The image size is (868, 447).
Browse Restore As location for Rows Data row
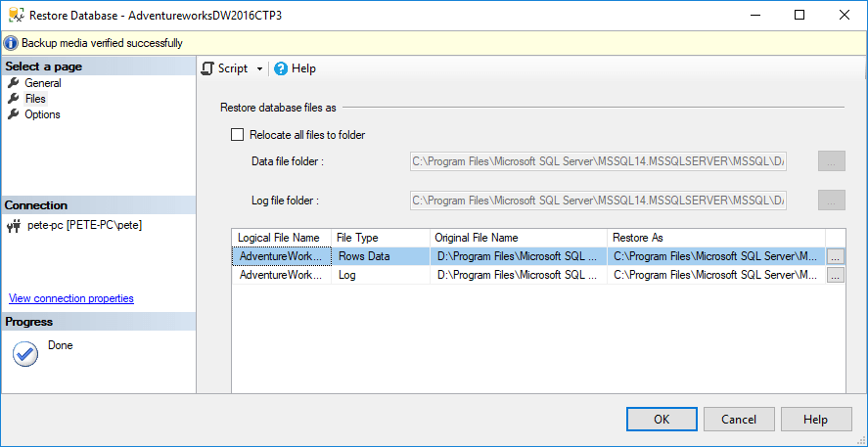tap(836, 256)
